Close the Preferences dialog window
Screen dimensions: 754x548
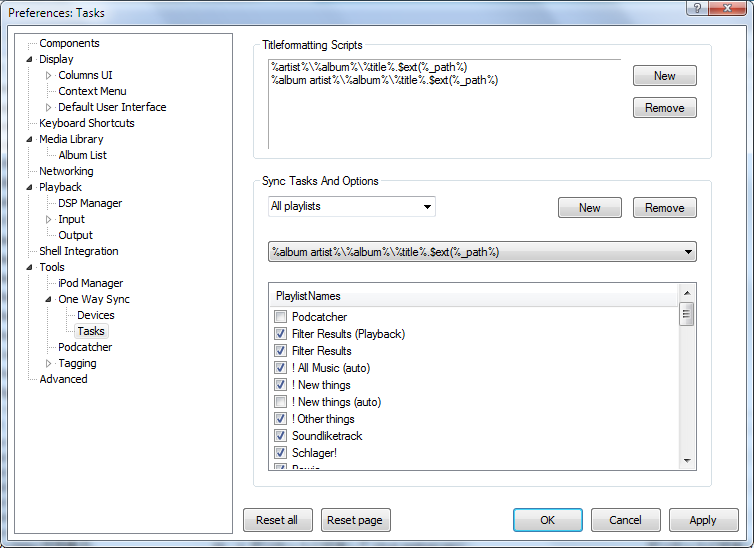point(728,10)
